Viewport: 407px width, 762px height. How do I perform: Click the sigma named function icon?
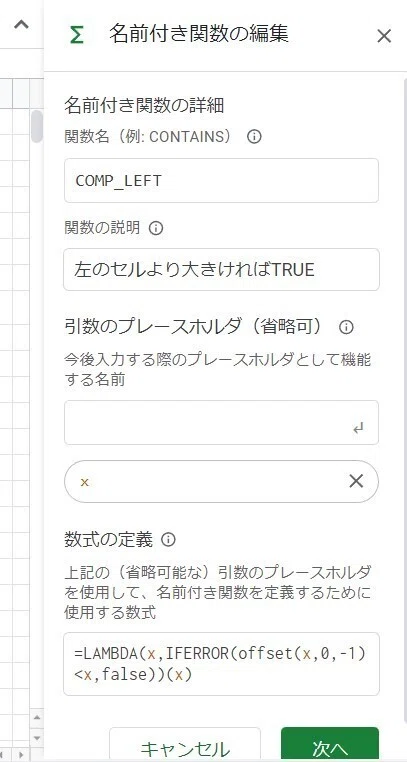(x=76, y=35)
